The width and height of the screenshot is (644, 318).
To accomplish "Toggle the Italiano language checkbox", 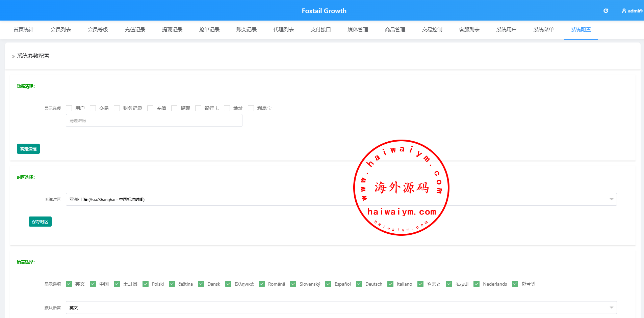I will [x=390, y=284].
